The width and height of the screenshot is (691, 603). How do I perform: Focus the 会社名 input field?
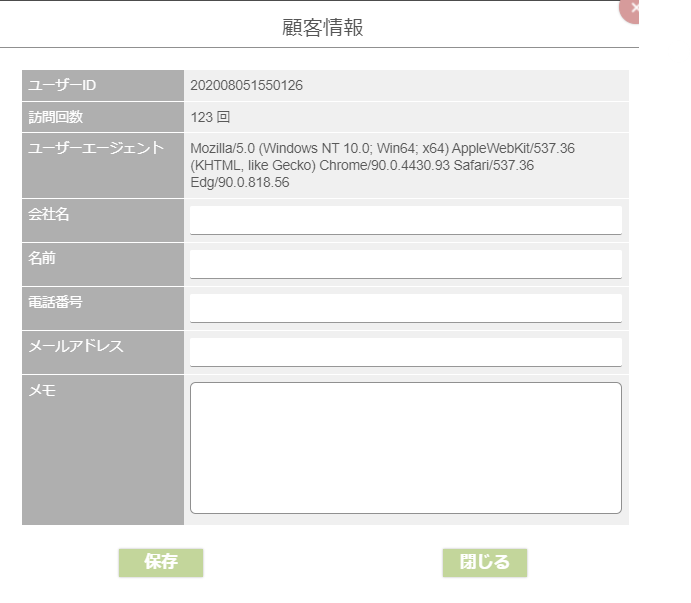406,220
